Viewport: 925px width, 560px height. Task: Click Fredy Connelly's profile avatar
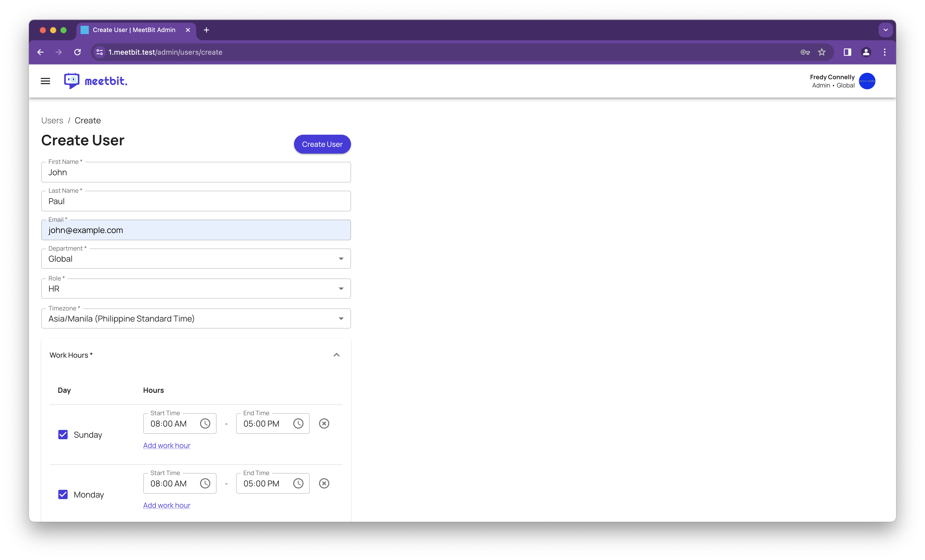point(867,81)
